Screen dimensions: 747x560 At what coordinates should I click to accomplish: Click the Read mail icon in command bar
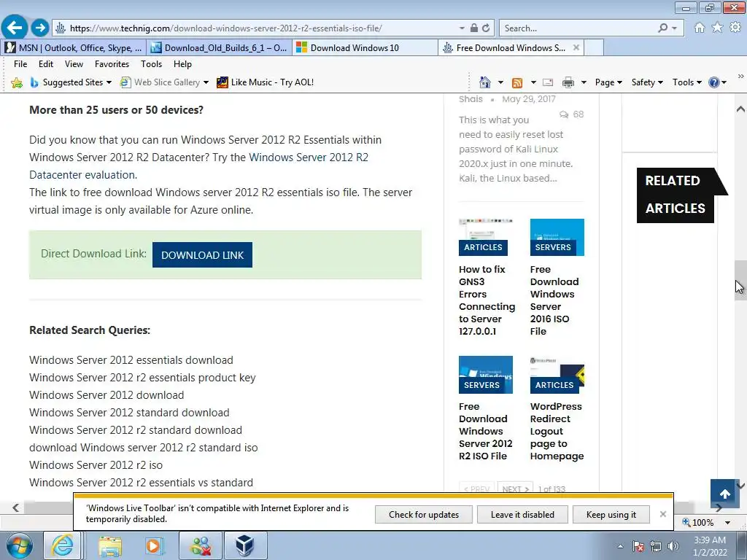pyautogui.click(x=548, y=82)
